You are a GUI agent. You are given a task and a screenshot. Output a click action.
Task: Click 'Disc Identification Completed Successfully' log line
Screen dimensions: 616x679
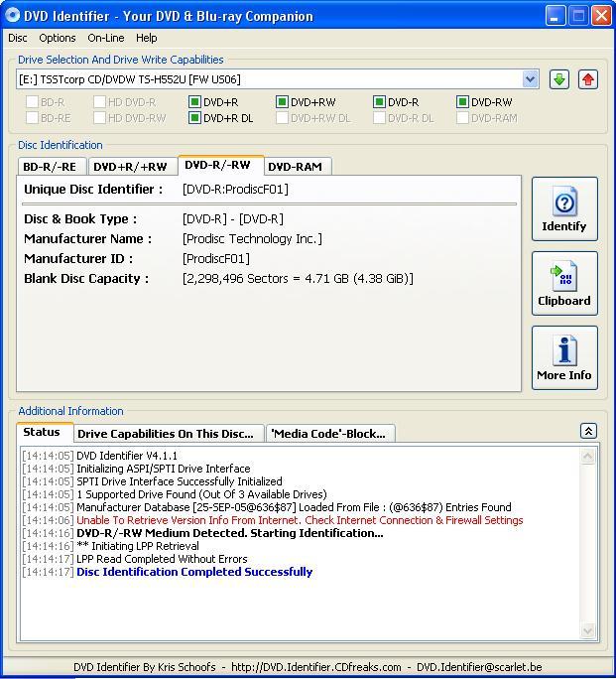pos(194,572)
